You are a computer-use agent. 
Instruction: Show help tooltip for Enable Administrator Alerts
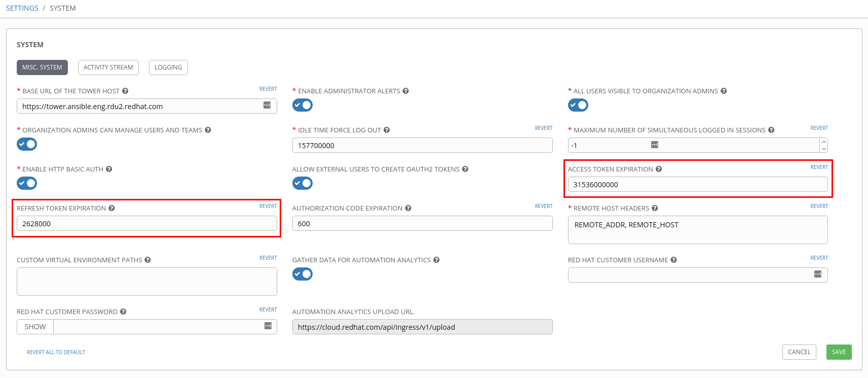[406, 91]
